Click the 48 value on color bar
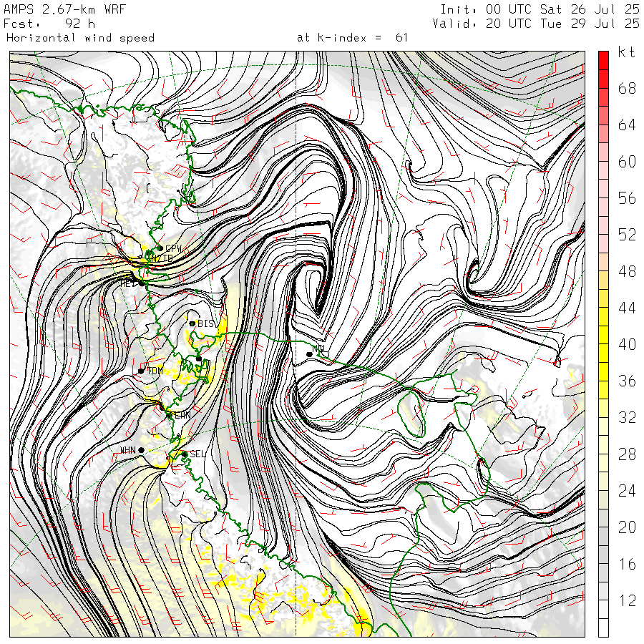 627,271
